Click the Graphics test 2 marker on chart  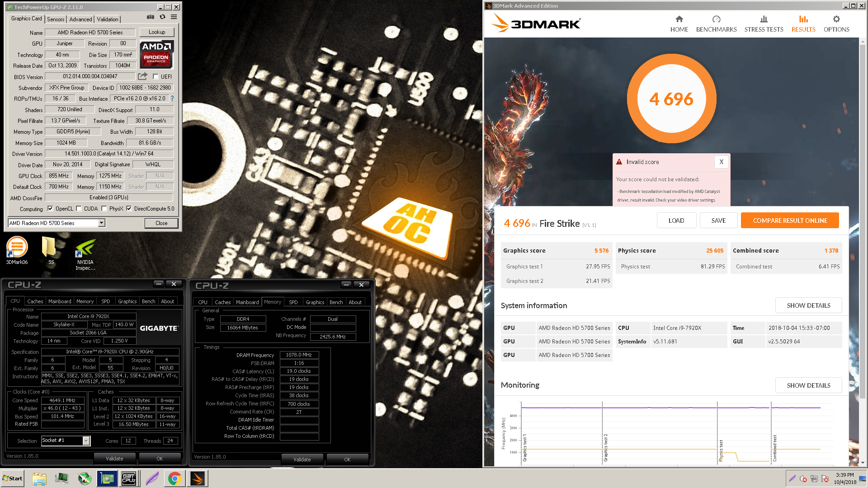pyautogui.click(x=605, y=448)
